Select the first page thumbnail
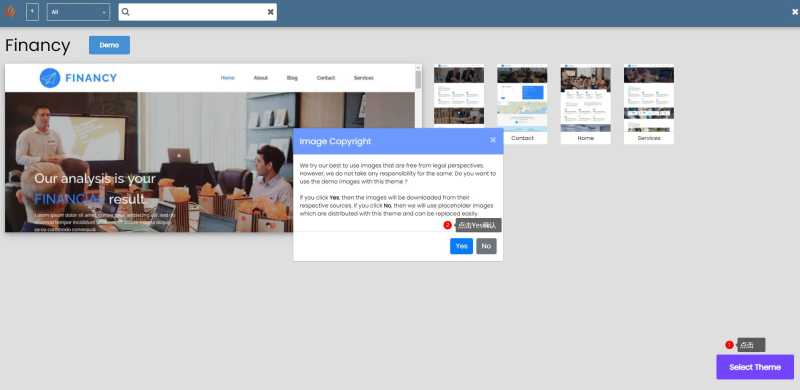This screenshot has width=800, height=390. point(459,96)
